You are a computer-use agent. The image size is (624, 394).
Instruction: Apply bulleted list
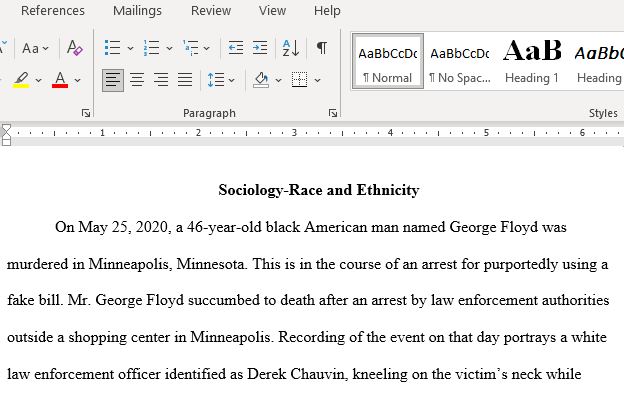[112, 48]
